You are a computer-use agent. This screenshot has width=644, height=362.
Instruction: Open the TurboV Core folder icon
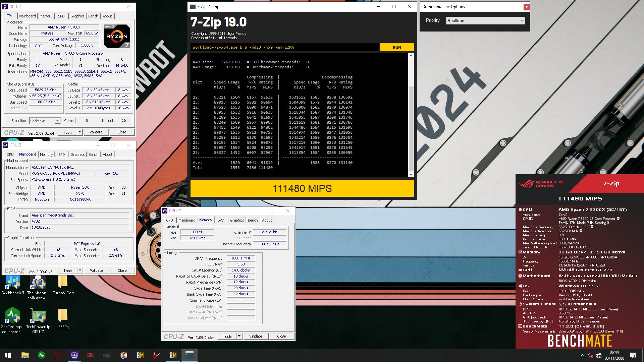tap(63, 285)
